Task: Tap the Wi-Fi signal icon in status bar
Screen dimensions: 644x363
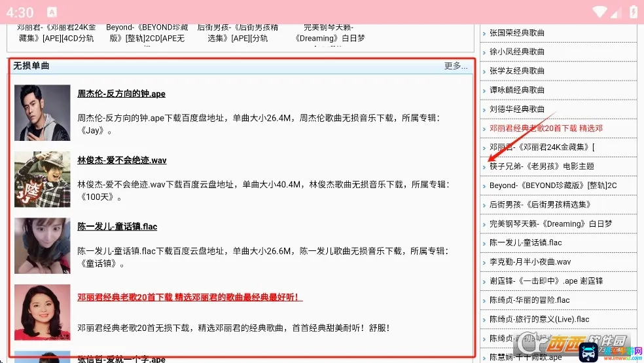Action: point(599,12)
